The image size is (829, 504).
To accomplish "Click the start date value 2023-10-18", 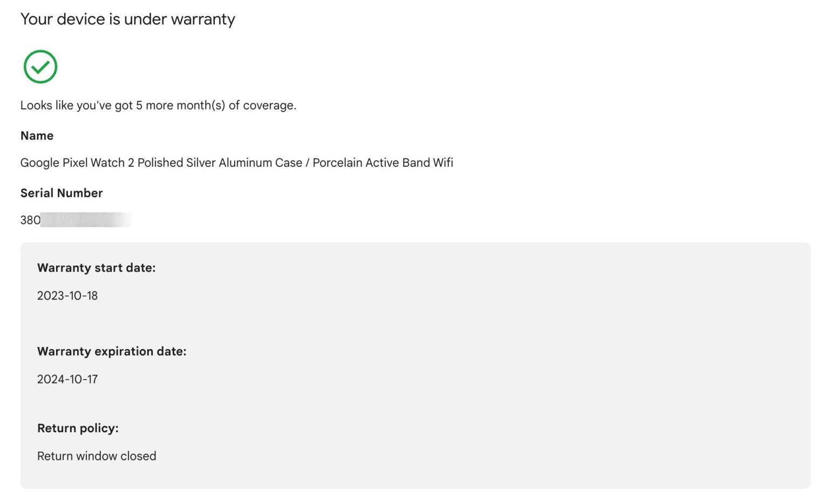I will point(67,296).
